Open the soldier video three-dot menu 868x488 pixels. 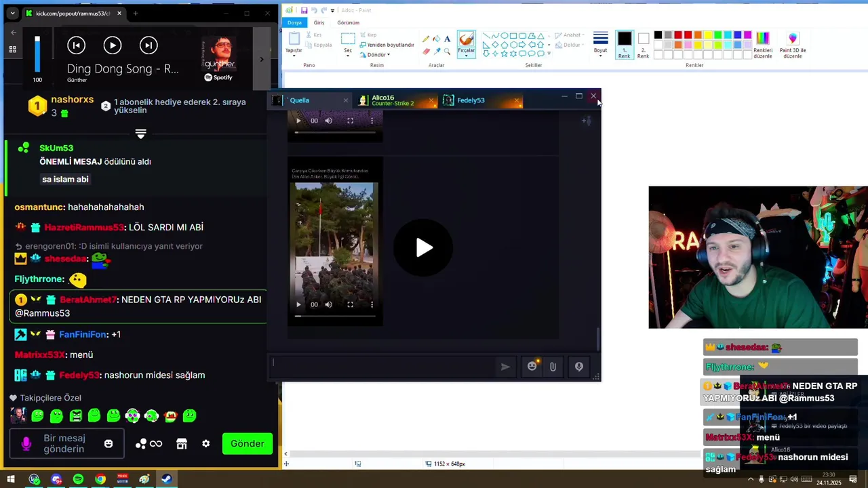click(x=372, y=304)
